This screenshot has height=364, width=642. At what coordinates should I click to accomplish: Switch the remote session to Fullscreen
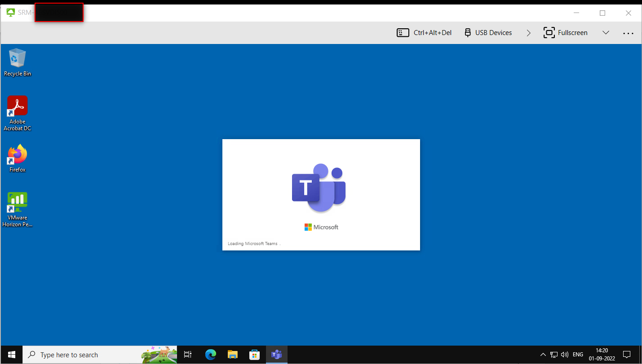566,33
